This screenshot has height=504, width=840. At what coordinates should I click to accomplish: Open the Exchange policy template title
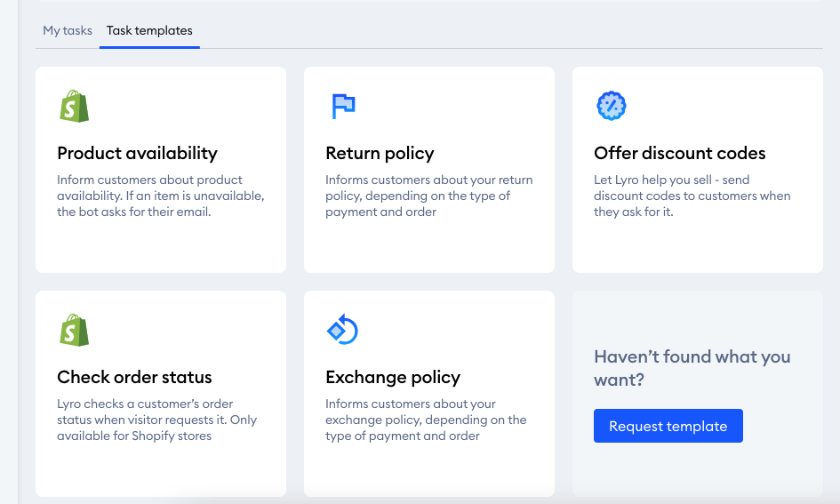click(393, 377)
